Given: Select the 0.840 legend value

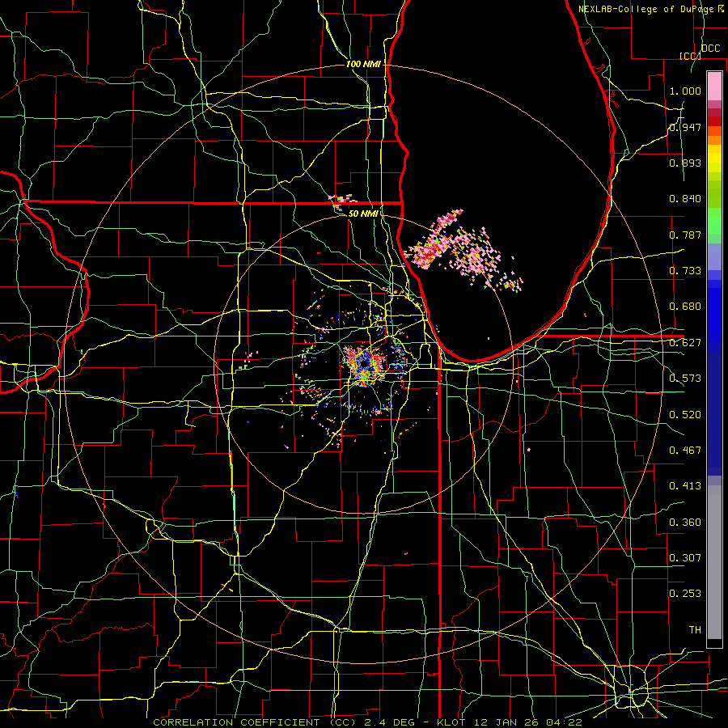Looking at the screenshot, I should click(x=685, y=199).
